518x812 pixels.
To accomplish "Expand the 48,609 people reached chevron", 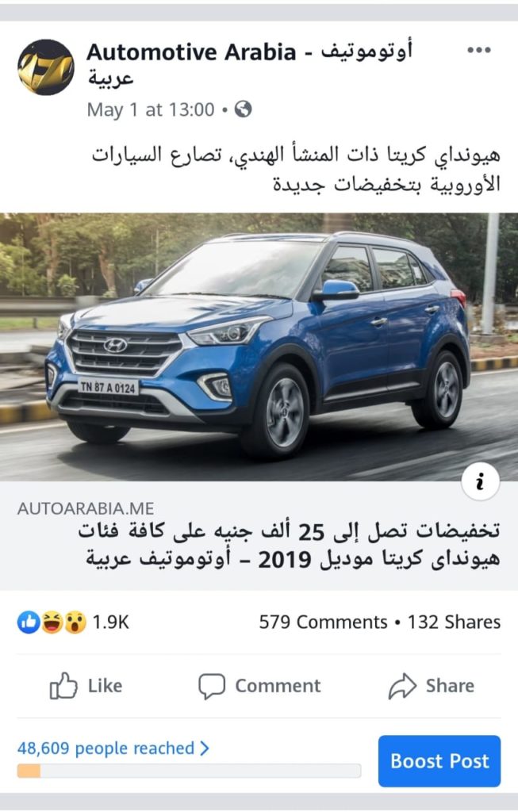I will pos(205,748).
